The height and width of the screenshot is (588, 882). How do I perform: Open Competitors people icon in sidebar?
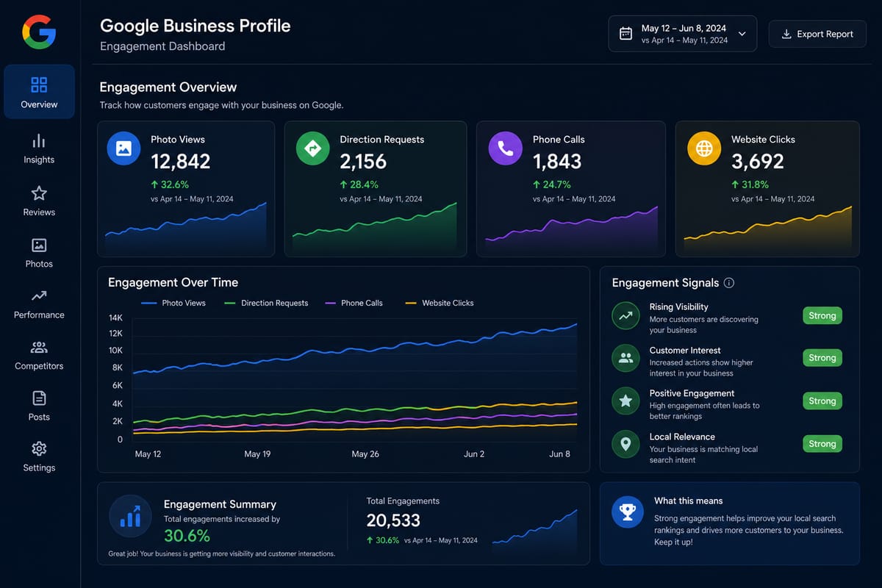coord(39,348)
